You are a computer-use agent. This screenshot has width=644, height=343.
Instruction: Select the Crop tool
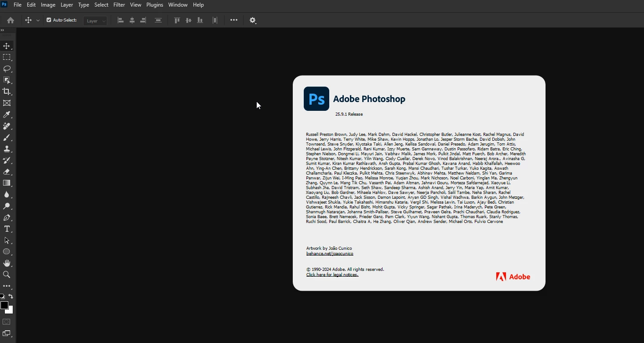tap(7, 92)
